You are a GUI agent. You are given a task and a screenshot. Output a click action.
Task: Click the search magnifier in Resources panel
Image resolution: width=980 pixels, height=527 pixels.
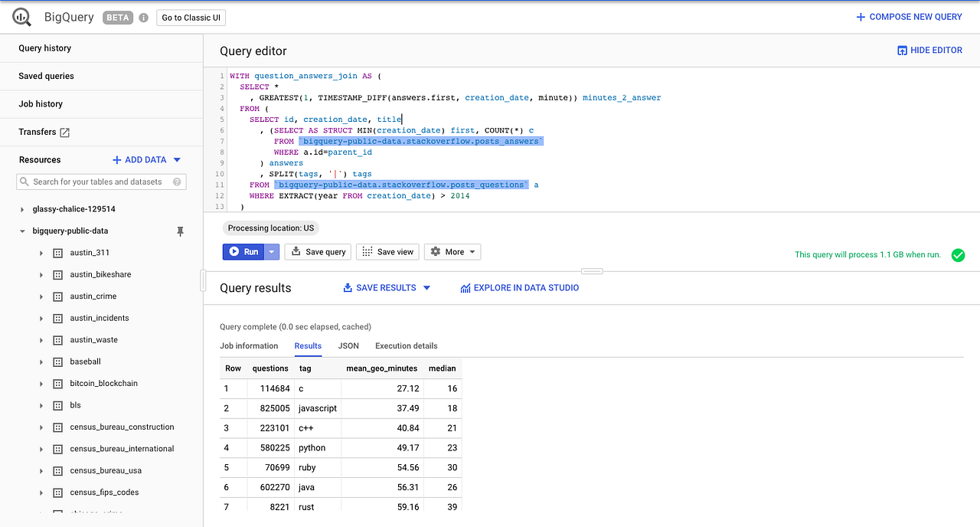click(x=25, y=182)
